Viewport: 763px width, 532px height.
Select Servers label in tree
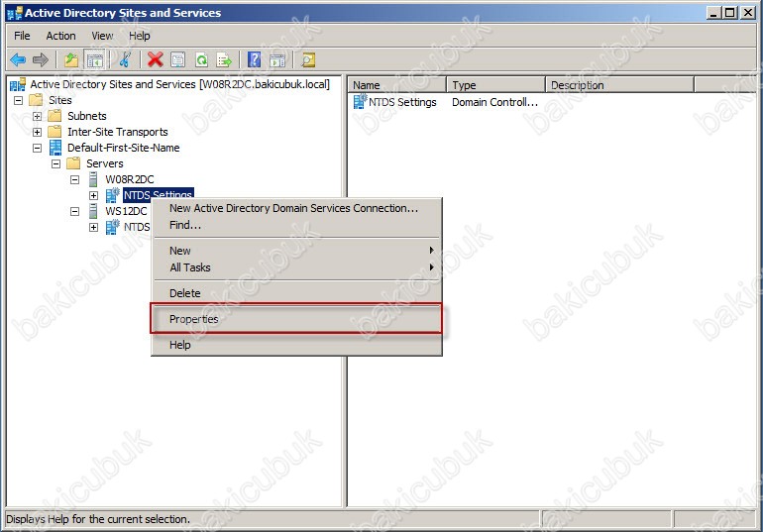105,163
